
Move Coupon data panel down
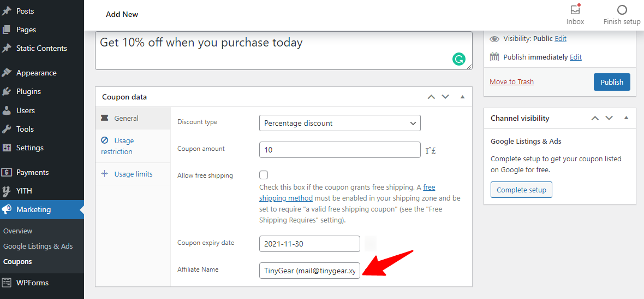[x=445, y=97]
